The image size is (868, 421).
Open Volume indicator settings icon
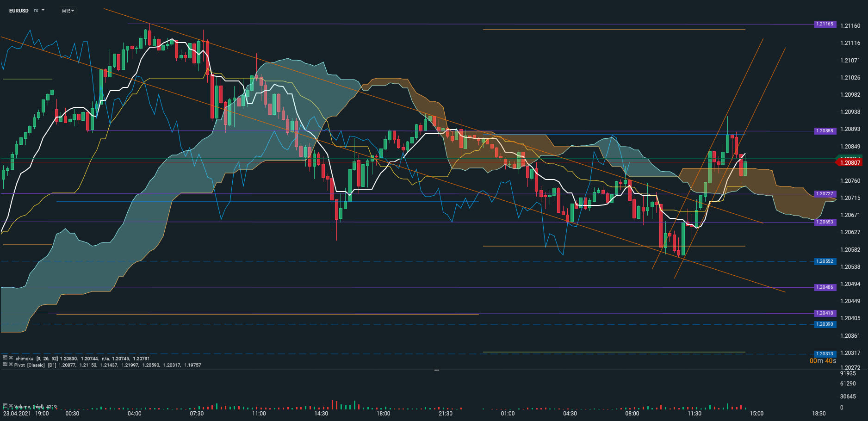click(x=5, y=406)
